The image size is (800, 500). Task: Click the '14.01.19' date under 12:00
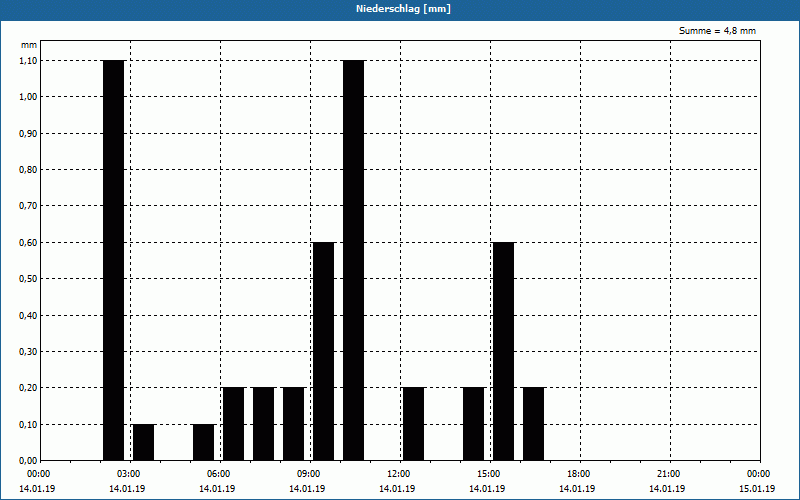[x=397, y=489]
